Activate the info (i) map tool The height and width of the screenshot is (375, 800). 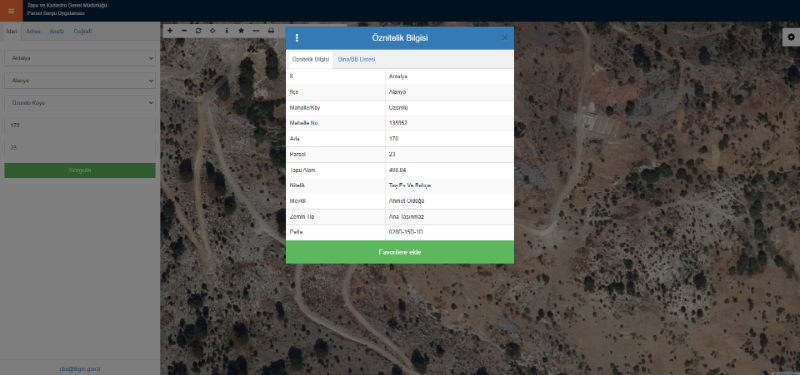point(227,31)
